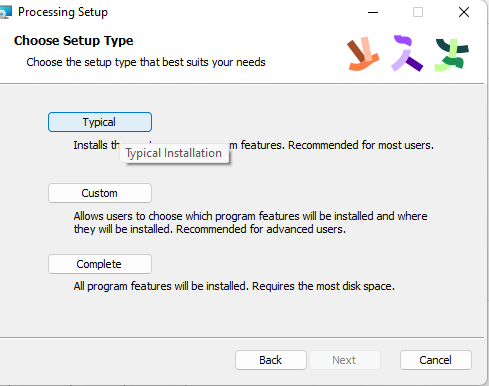This screenshot has height=386, width=489.
Task: Pick the Complete setup type
Action: click(100, 264)
